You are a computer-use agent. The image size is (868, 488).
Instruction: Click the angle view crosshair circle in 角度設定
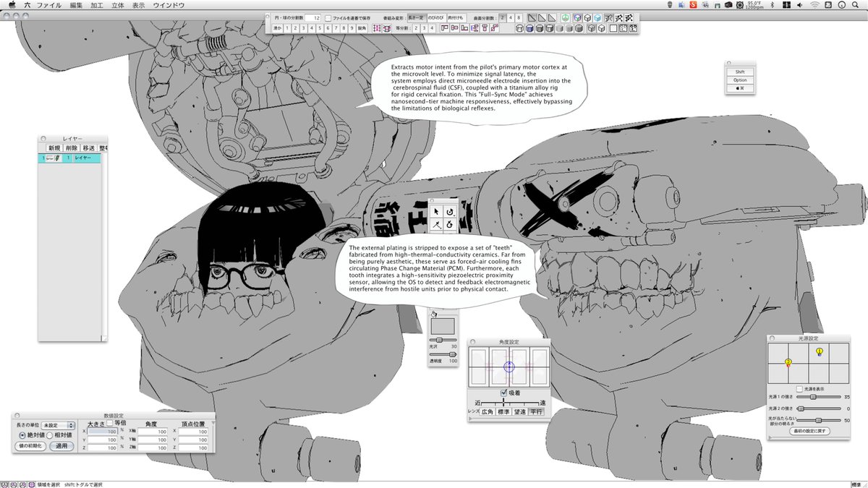[x=509, y=367]
